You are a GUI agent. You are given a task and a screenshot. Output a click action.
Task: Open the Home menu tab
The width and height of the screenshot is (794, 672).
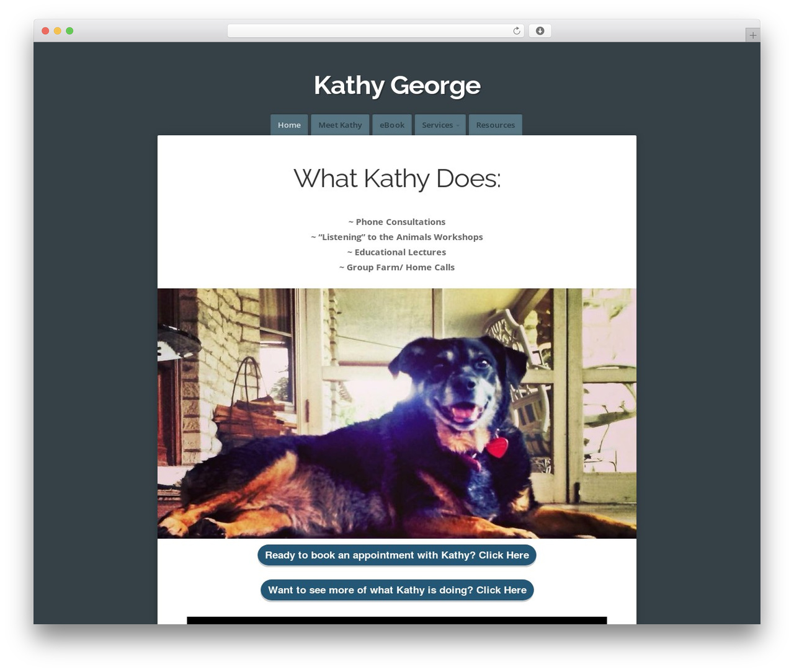click(x=289, y=125)
